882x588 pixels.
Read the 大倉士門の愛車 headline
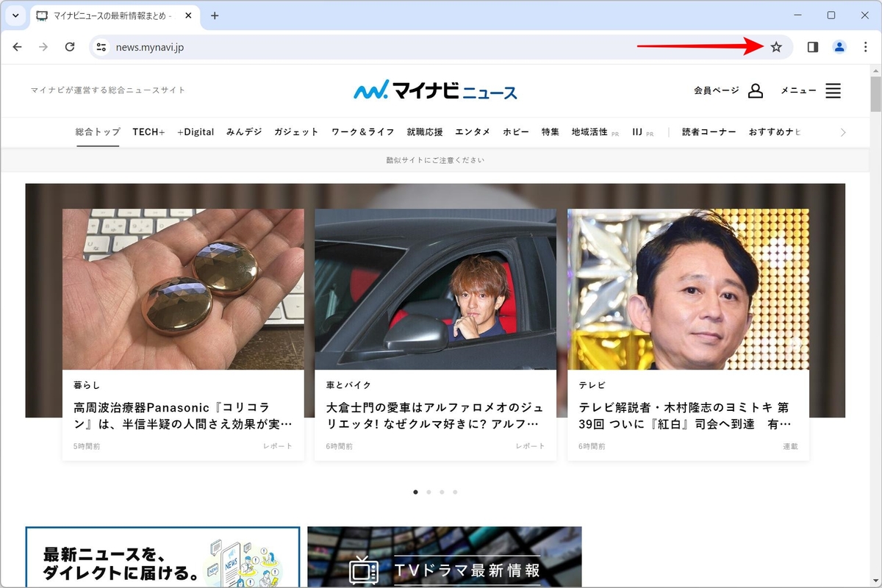pos(435,415)
